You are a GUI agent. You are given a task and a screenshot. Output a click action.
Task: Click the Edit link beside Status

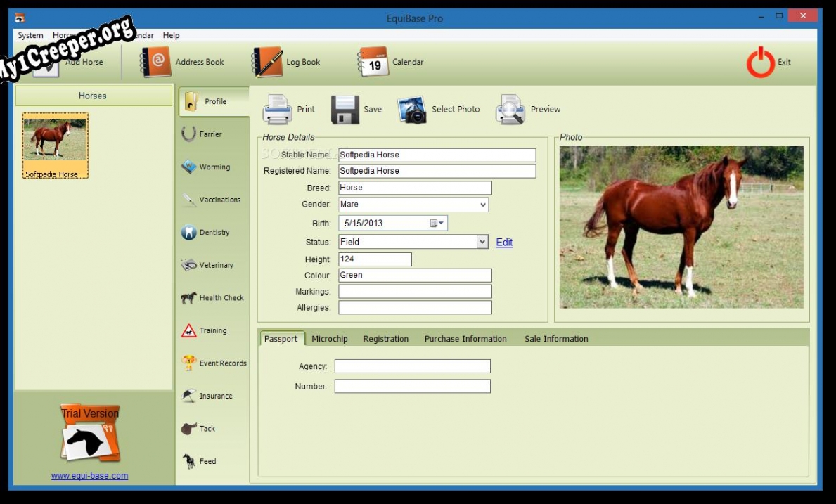pyautogui.click(x=504, y=243)
